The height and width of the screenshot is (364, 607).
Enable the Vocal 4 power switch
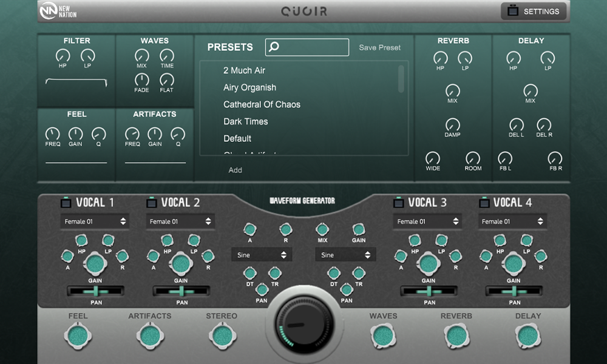[484, 203]
